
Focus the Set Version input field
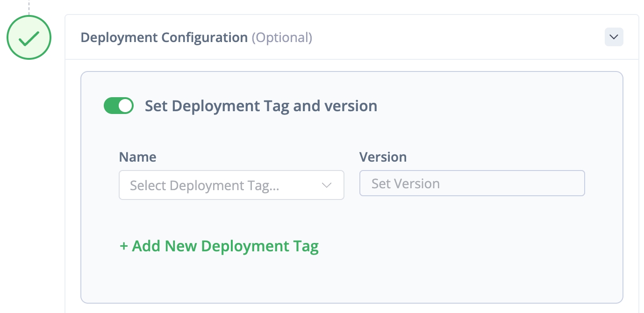tap(472, 184)
